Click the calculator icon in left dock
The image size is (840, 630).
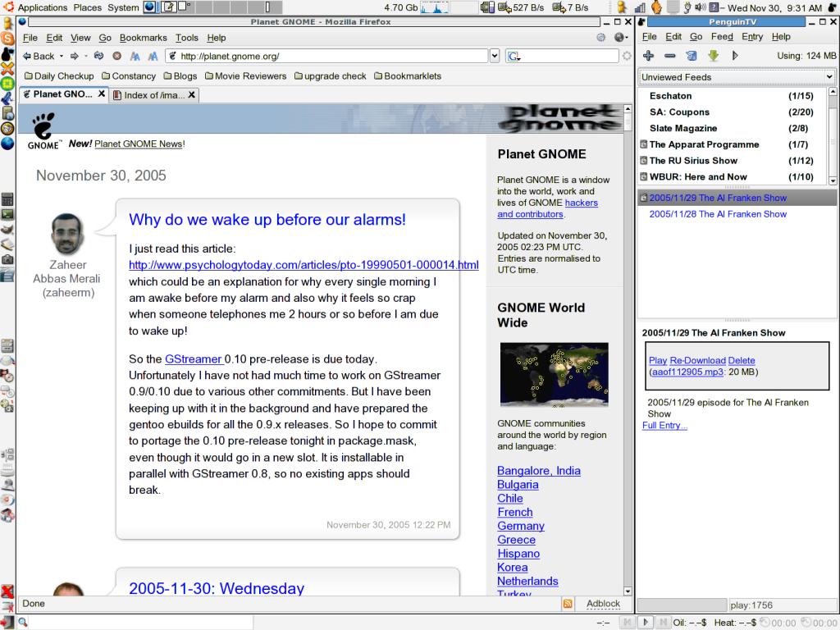click(7, 199)
